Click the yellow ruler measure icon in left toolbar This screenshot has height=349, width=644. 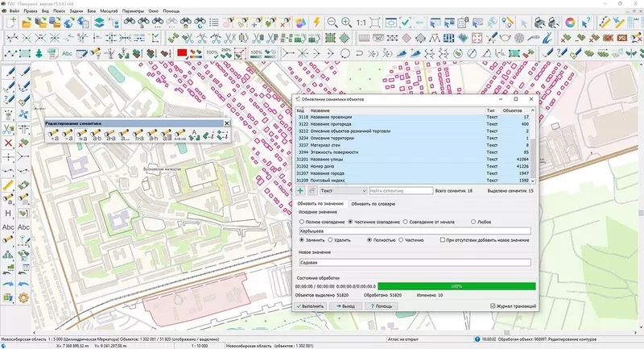click(8, 185)
